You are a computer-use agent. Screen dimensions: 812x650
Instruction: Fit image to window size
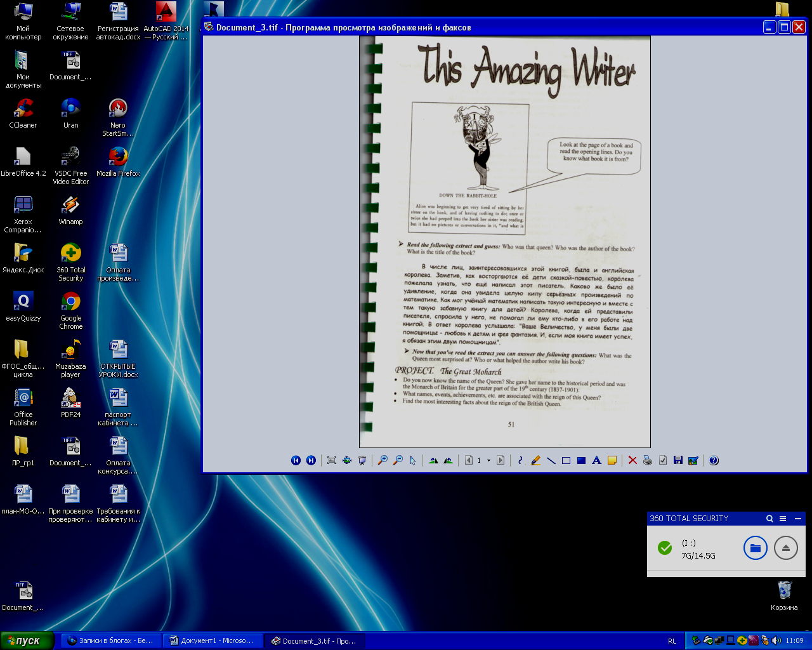(331, 460)
